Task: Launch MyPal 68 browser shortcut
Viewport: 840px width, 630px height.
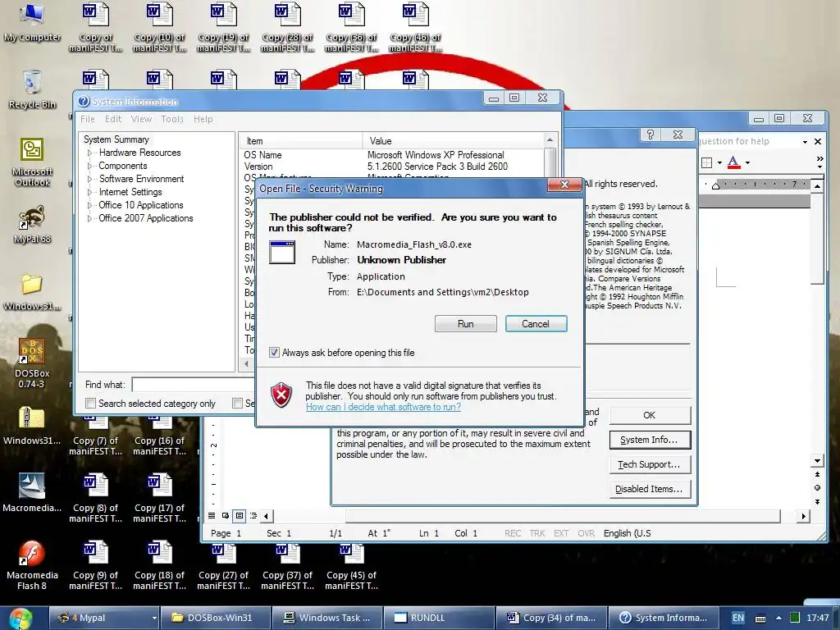Action: pyautogui.click(x=32, y=225)
